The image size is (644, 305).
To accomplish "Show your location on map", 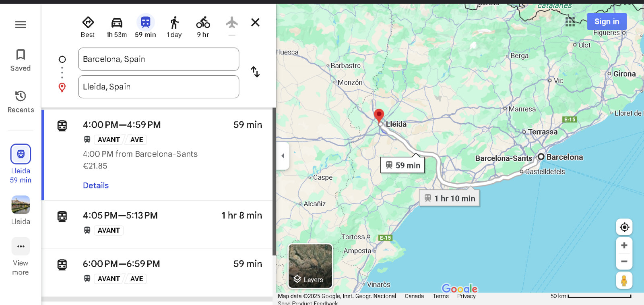I will click(624, 227).
